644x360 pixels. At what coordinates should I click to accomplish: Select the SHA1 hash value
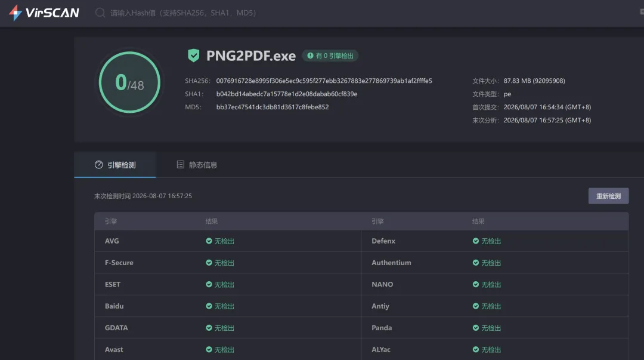pos(287,94)
